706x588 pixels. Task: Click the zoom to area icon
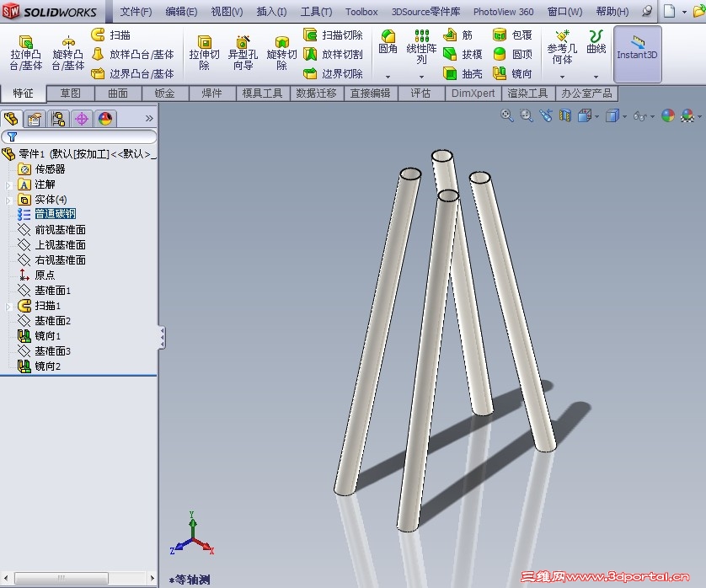(526, 115)
